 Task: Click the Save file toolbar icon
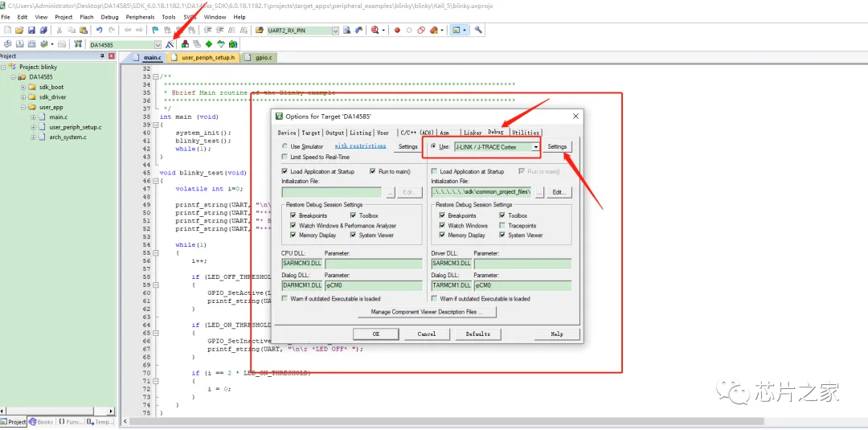click(32, 30)
